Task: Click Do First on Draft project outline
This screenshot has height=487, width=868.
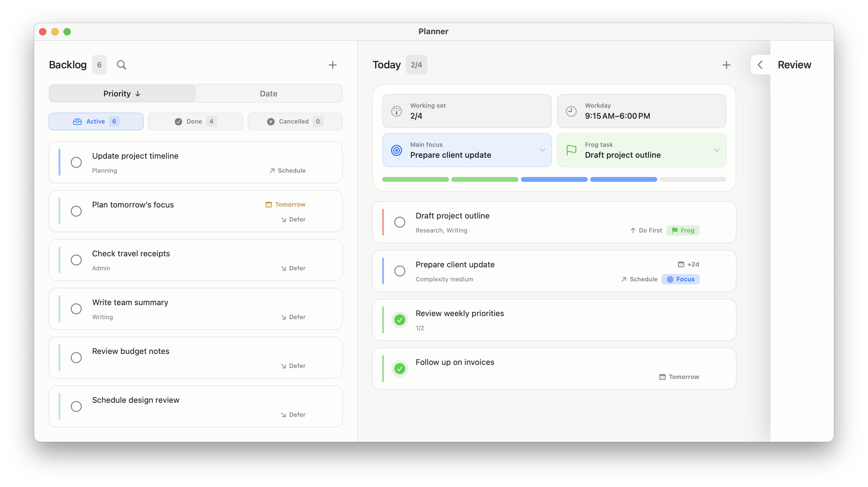Action: [x=646, y=230]
